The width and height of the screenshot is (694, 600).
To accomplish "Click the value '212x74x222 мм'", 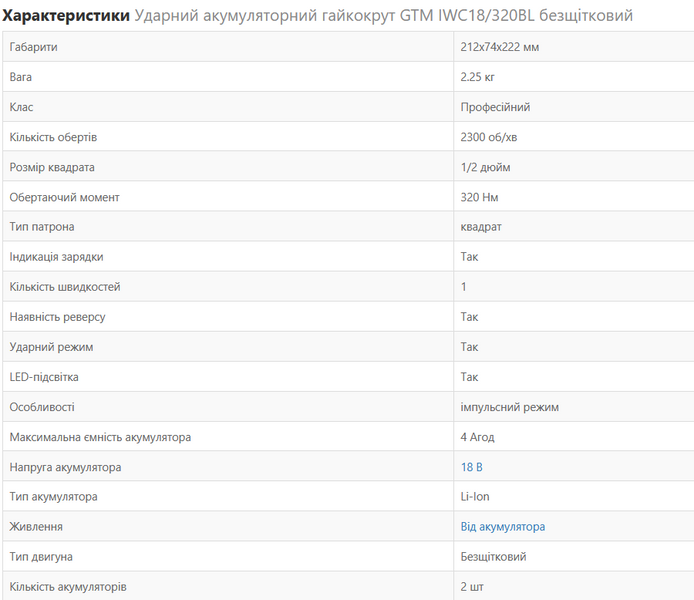I will [x=500, y=47].
